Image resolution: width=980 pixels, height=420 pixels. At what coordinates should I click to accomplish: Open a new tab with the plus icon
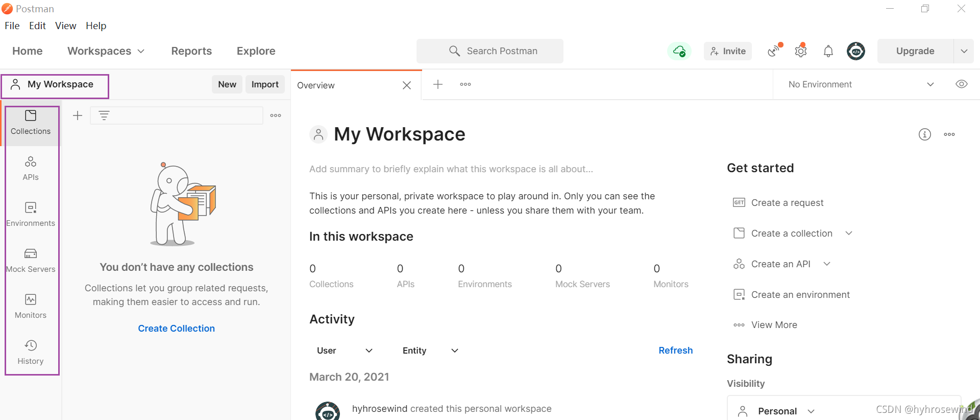[x=438, y=84]
